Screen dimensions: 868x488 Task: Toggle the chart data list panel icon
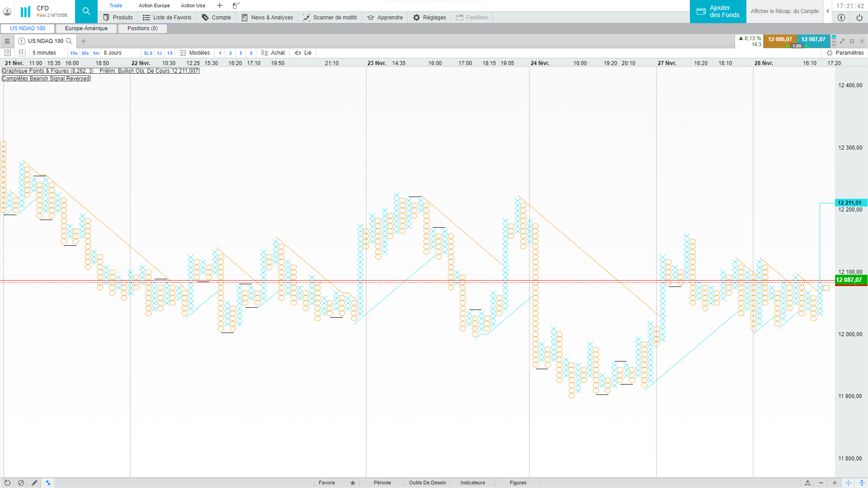click(8, 53)
